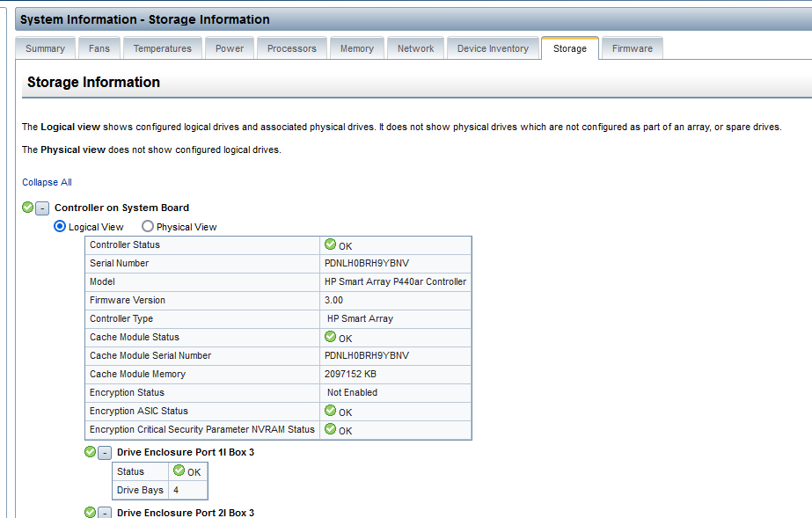Go to the Temperatures tab
Image resolution: width=812 pixels, height=518 pixels.
[x=163, y=48]
